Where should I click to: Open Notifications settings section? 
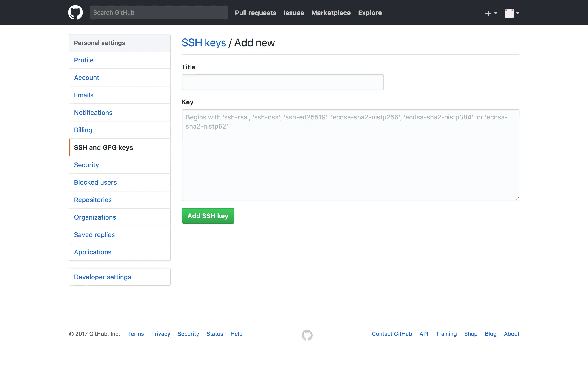click(x=93, y=113)
